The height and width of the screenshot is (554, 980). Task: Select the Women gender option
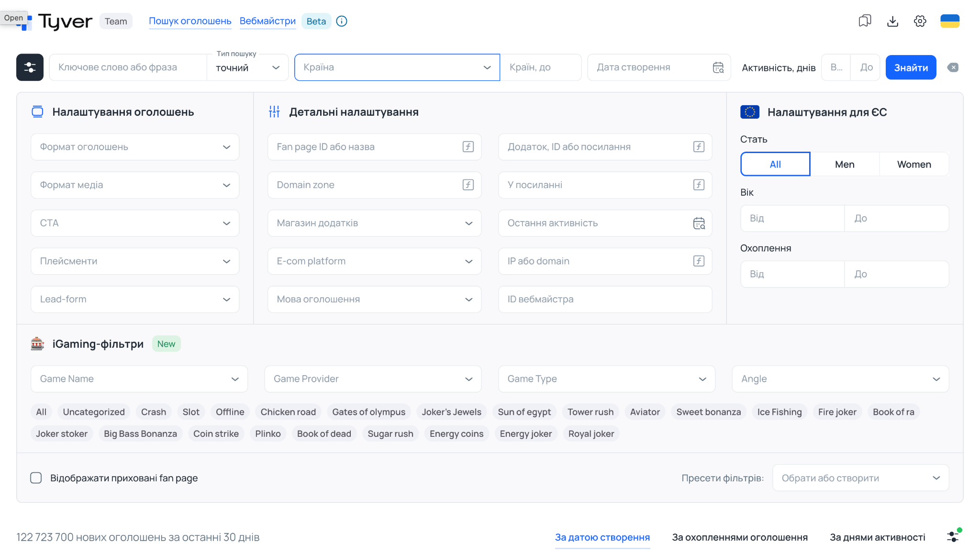point(914,164)
